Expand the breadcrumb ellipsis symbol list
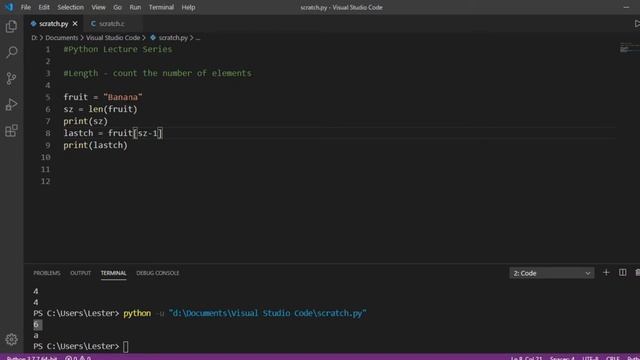This screenshot has width=640, height=360. pos(198,38)
